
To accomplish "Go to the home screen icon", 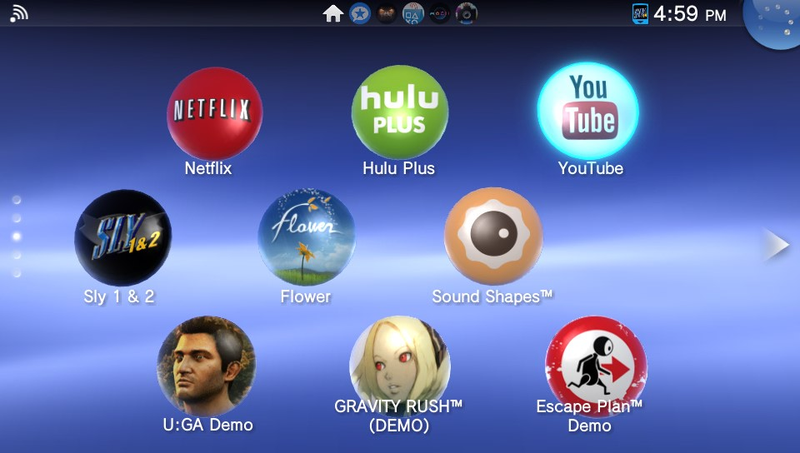I will tap(333, 13).
